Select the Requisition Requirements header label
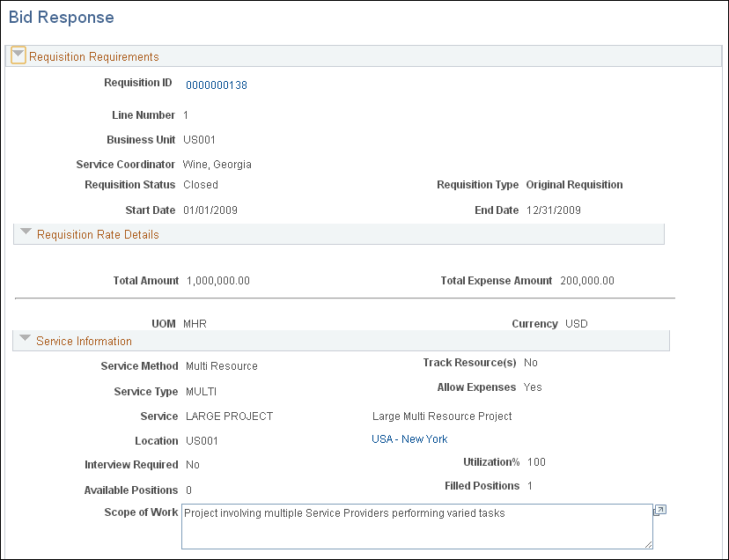The height and width of the screenshot is (560, 729). click(94, 55)
